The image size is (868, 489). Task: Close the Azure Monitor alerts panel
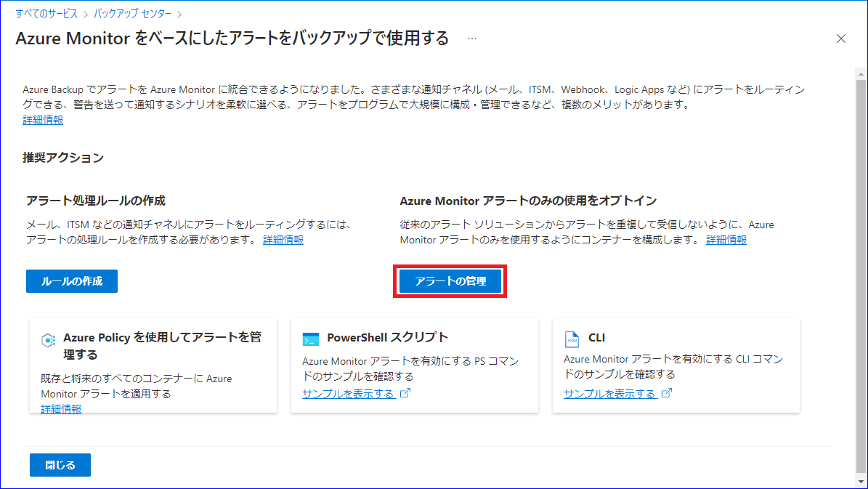(x=841, y=39)
